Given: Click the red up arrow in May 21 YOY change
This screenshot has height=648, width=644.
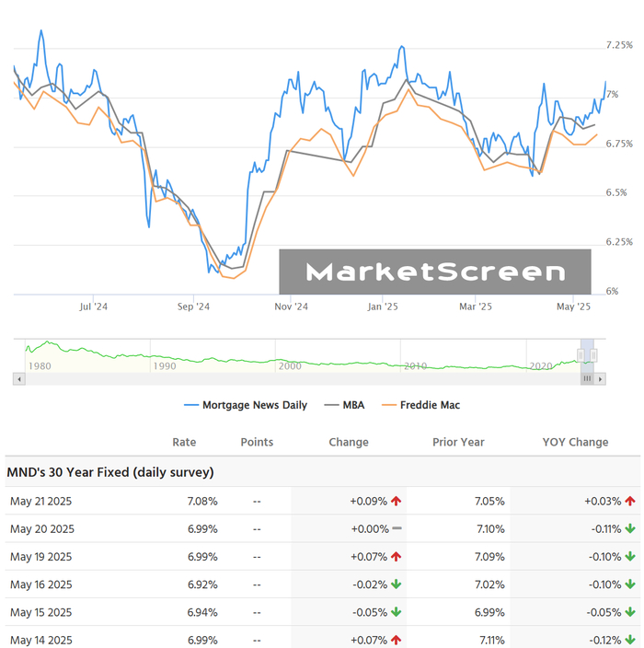Looking at the screenshot, I should (630, 501).
